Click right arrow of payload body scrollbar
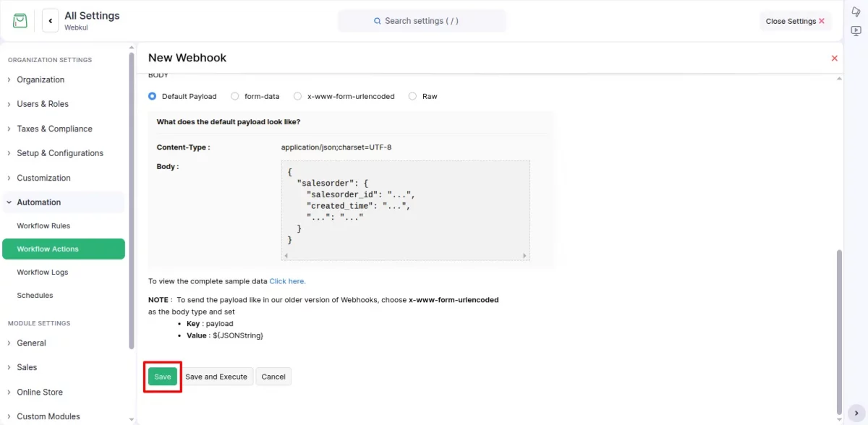The image size is (868, 425). pos(525,256)
